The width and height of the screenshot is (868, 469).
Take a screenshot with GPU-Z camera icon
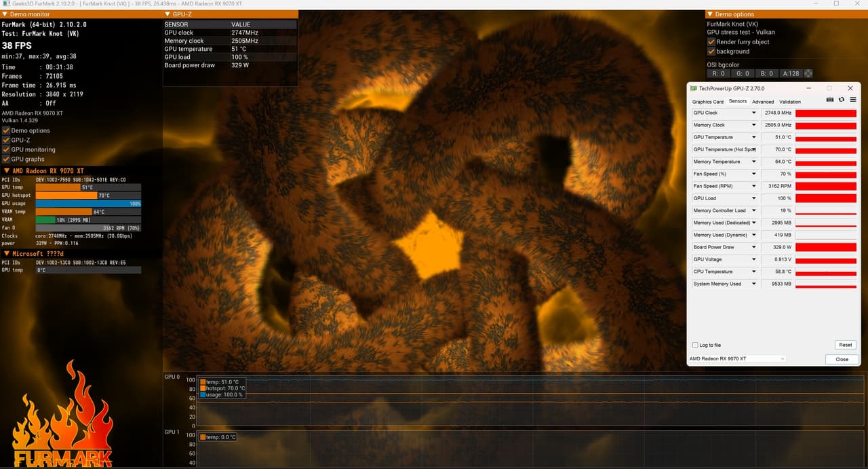point(830,100)
